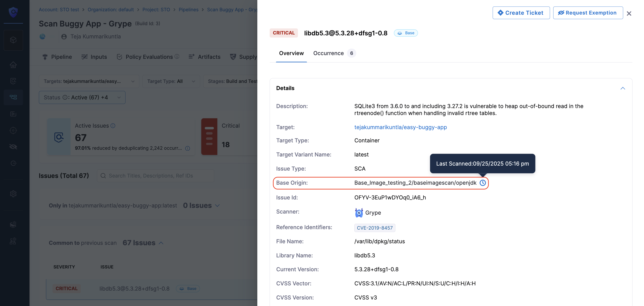The height and width of the screenshot is (306, 644).
Task: Click the Grype scanner mascot icon
Action: point(359,213)
